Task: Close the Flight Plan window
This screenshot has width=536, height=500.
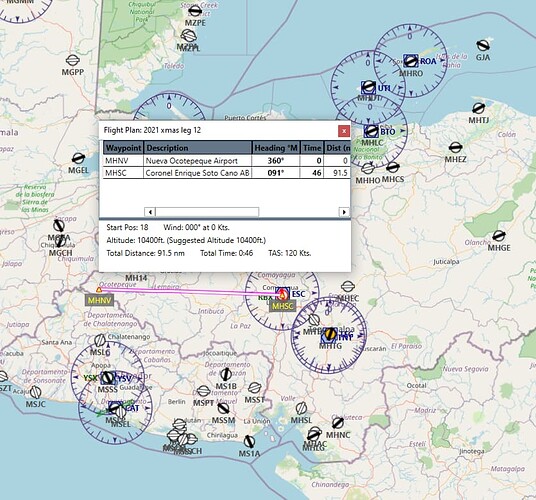Action: [344, 131]
